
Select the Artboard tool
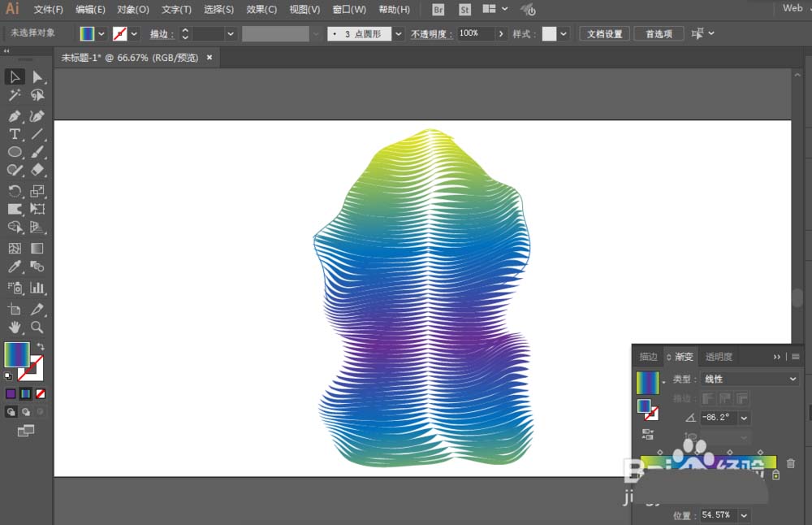[15, 310]
